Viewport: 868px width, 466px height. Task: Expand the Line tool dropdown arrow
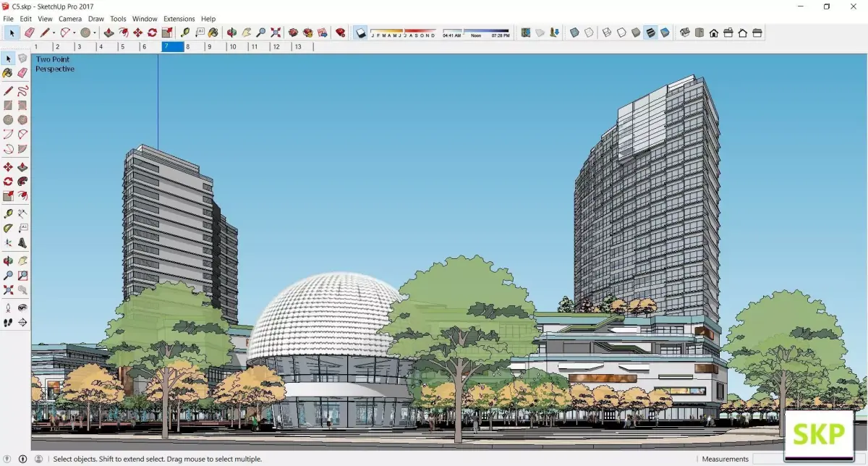coord(54,33)
